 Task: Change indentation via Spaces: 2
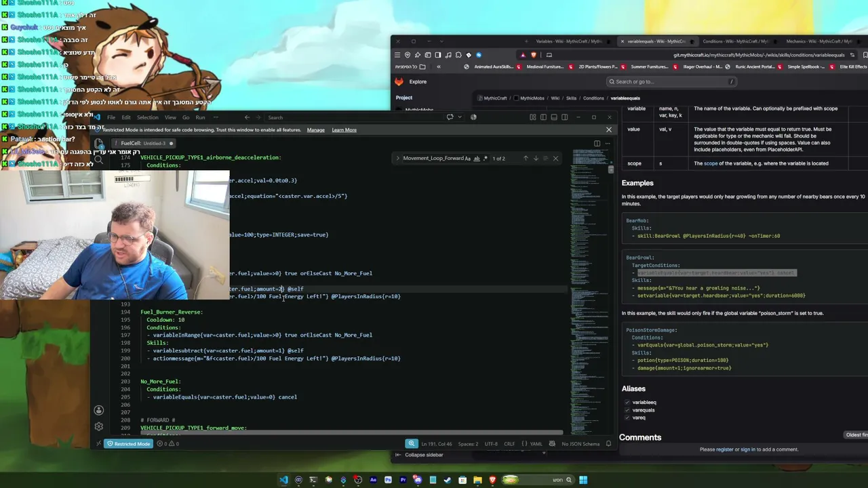(x=468, y=444)
